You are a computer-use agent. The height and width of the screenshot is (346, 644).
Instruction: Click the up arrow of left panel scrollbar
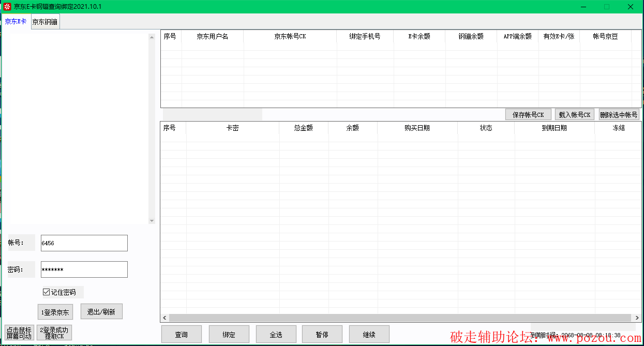point(152,37)
